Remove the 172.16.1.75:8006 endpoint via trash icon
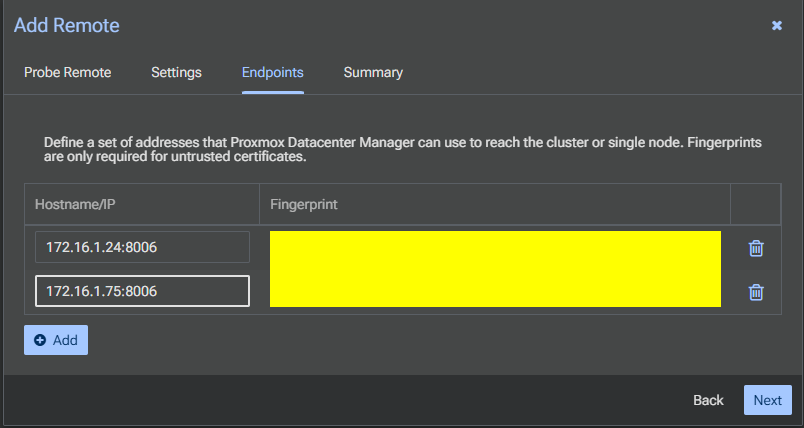 pos(756,292)
